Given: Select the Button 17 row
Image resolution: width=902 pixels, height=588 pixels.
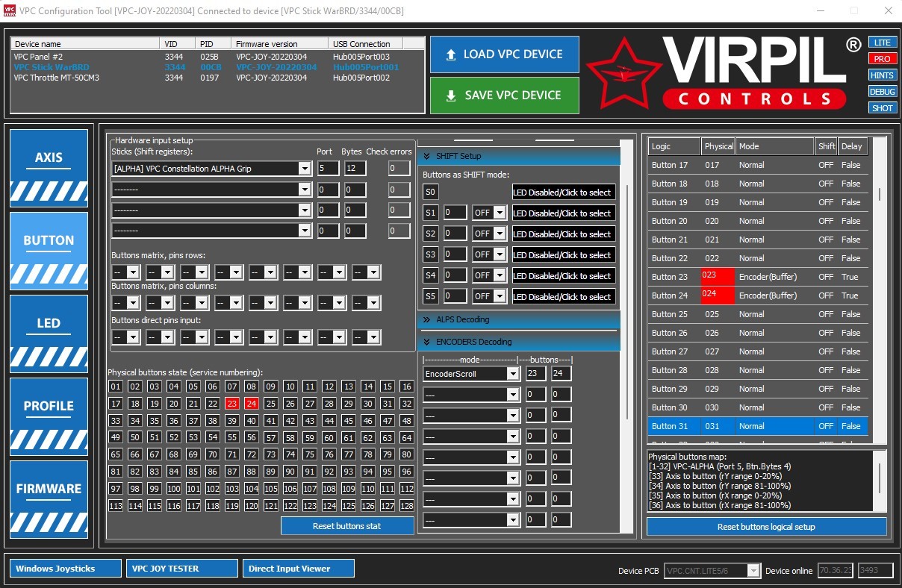Looking at the screenshot, I should click(758, 165).
